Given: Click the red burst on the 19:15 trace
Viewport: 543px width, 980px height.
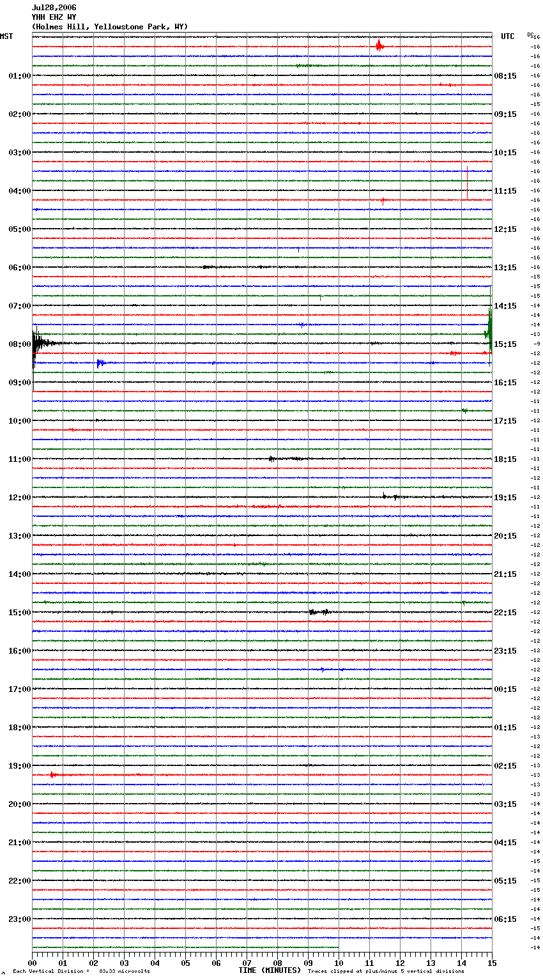Looking at the screenshot, I should (54, 775).
